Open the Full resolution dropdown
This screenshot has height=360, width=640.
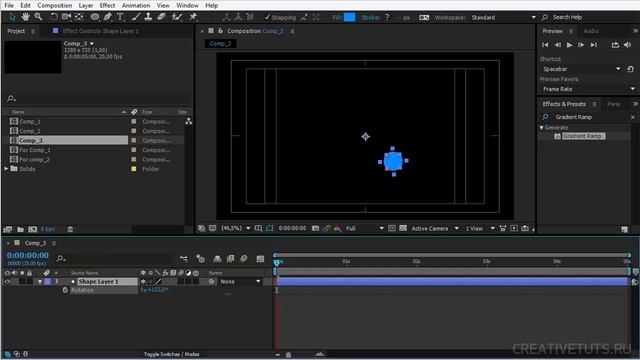click(364, 228)
